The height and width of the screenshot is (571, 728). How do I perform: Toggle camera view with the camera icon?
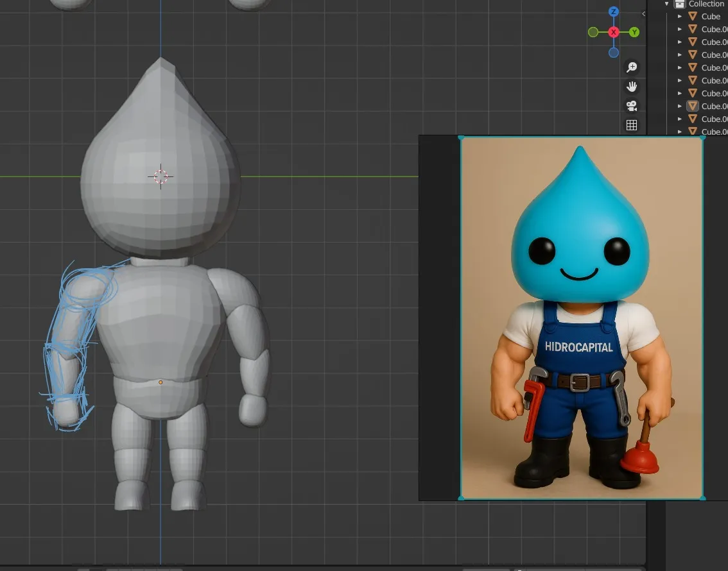(632, 106)
